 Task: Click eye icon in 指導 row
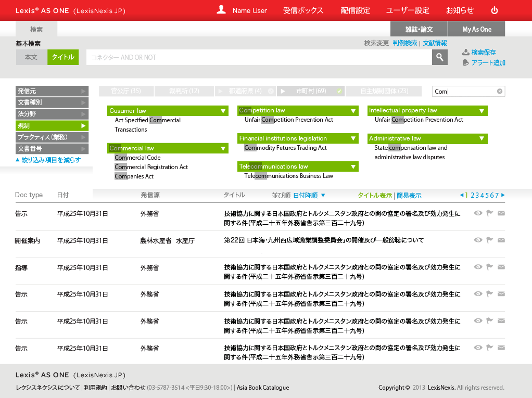tap(478, 267)
